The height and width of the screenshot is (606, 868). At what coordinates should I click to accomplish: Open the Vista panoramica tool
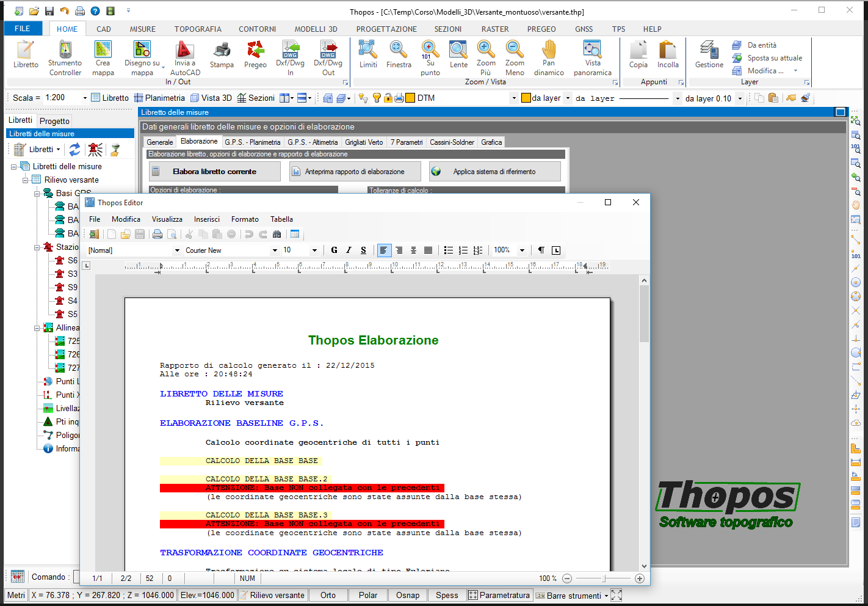tap(592, 58)
